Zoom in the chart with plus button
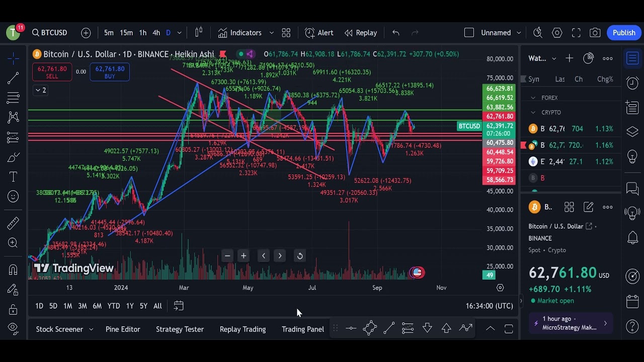Viewport: 644px width, 362px height. pos(244,256)
